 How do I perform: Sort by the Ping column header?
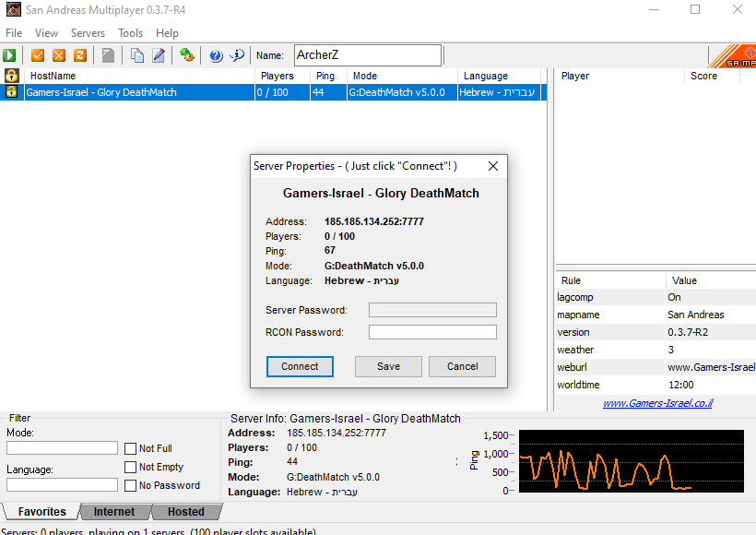pos(329,76)
